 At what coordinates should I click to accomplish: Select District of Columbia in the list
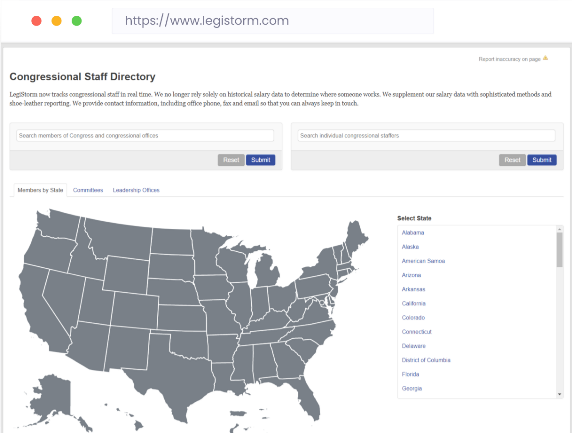(x=426, y=360)
